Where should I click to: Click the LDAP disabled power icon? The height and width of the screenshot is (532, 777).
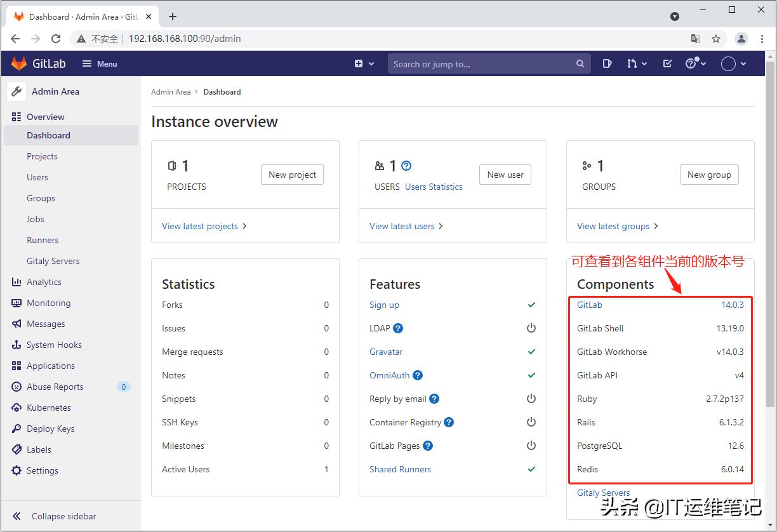point(531,328)
